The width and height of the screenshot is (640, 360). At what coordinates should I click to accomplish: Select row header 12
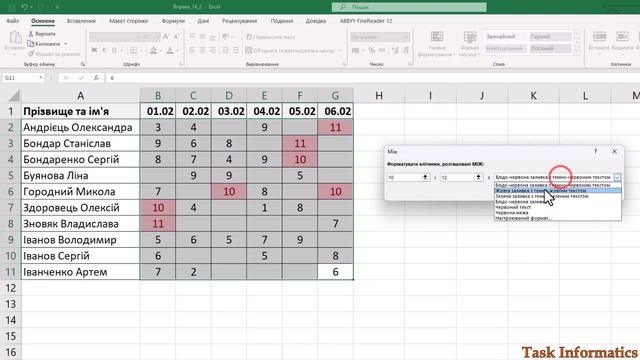pos(10,288)
